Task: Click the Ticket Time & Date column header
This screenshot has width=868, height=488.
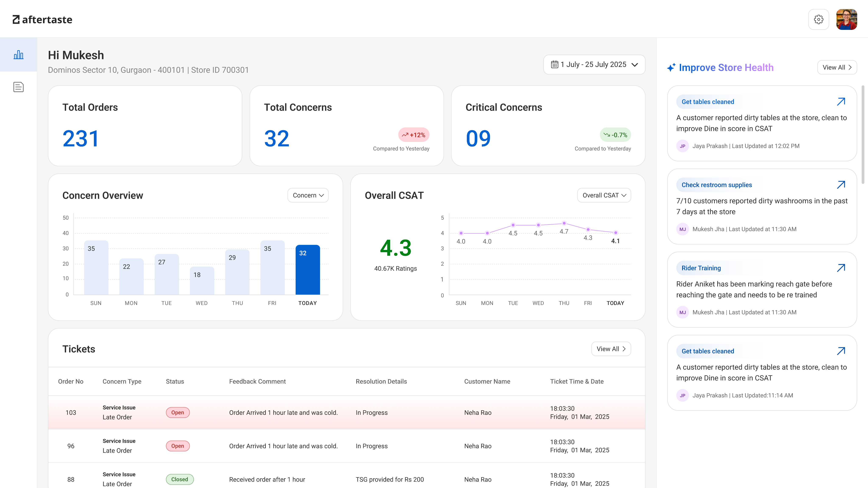Action: coord(577,381)
